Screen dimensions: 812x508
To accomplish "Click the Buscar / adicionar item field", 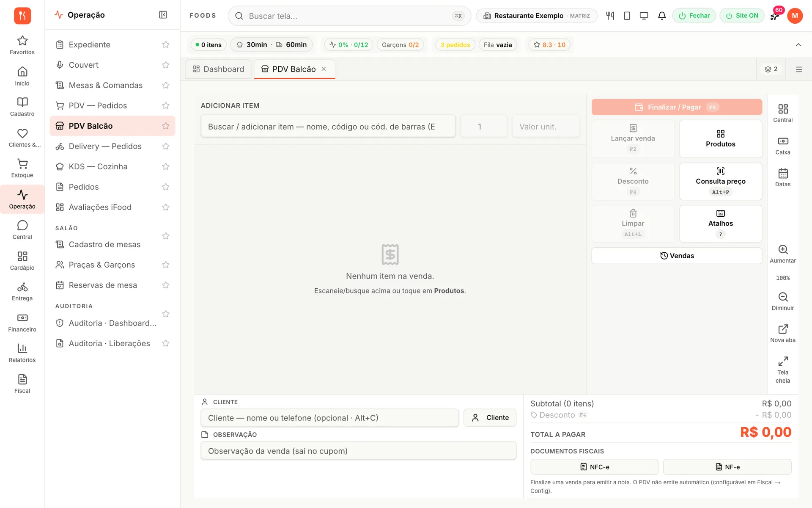I will click(328, 127).
